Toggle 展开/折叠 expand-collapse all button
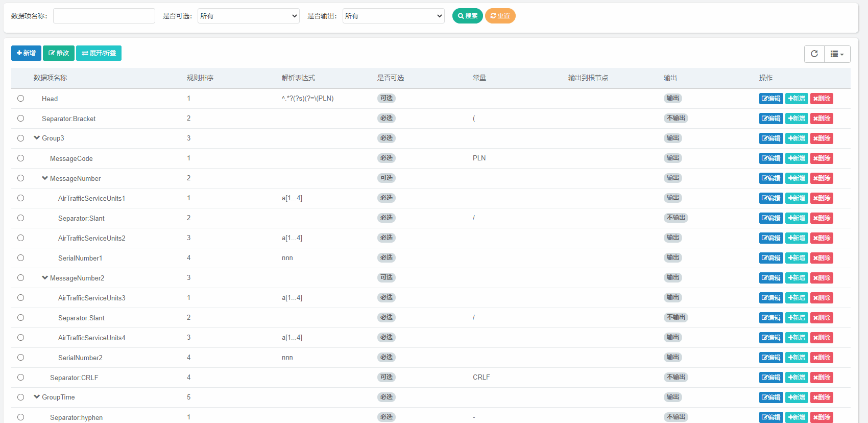The height and width of the screenshot is (423, 868). (99, 53)
